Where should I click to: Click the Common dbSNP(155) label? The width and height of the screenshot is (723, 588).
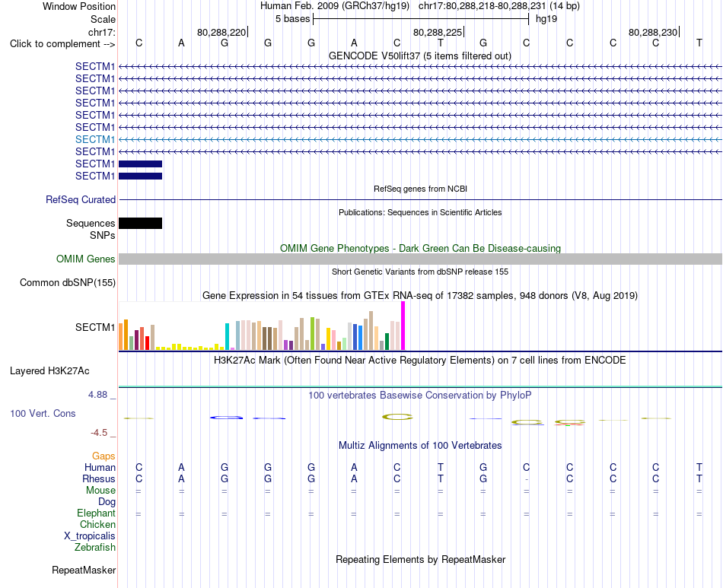coord(67,282)
